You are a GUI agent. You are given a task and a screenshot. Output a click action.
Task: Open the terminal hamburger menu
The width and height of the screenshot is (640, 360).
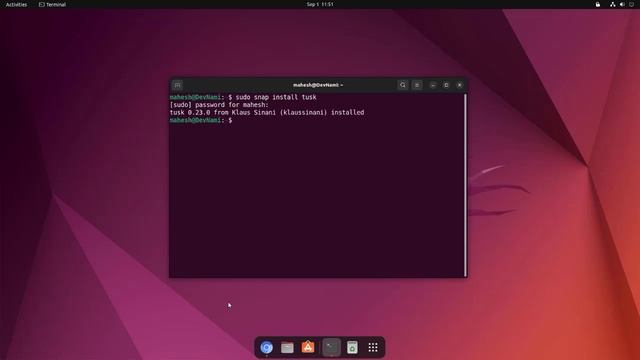pyautogui.click(x=417, y=85)
